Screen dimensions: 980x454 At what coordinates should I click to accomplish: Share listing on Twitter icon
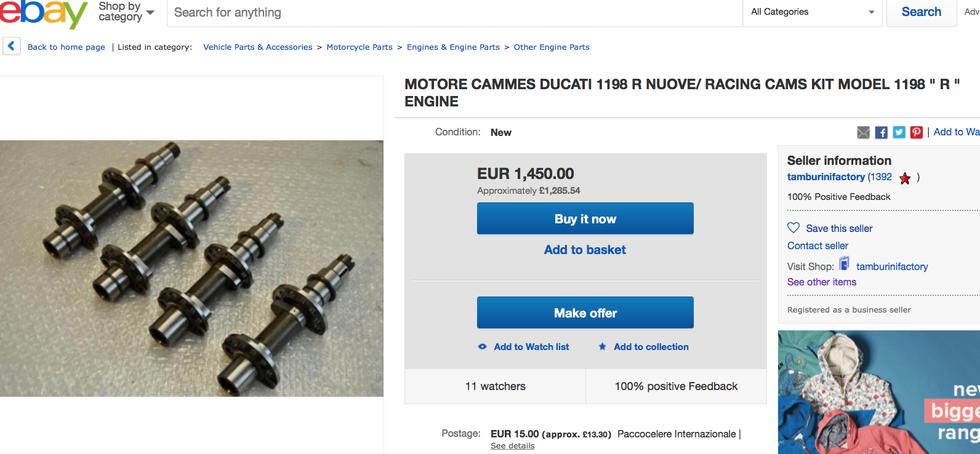(x=899, y=132)
